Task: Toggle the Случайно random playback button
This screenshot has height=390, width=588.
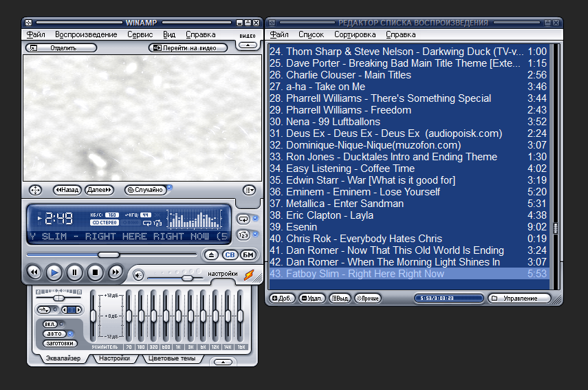Action: click(146, 190)
